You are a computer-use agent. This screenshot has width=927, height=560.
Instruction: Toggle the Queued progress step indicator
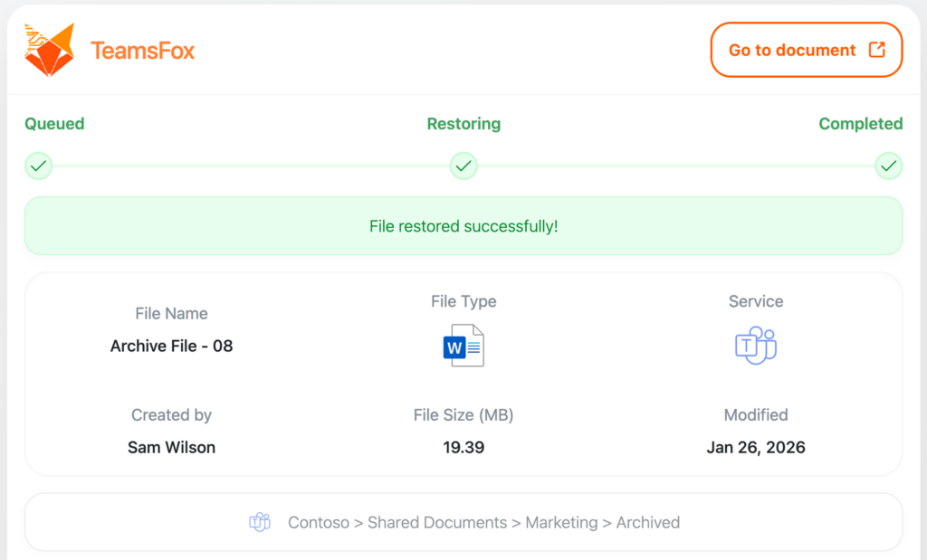click(x=38, y=166)
